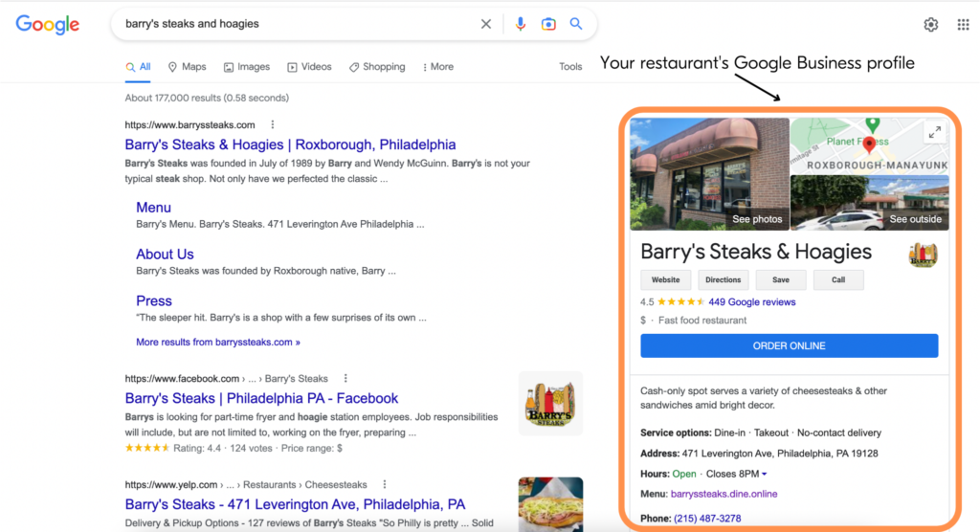980x532 pixels.
Task: Start voice search with microphone icon
Action: pos(520,24)
